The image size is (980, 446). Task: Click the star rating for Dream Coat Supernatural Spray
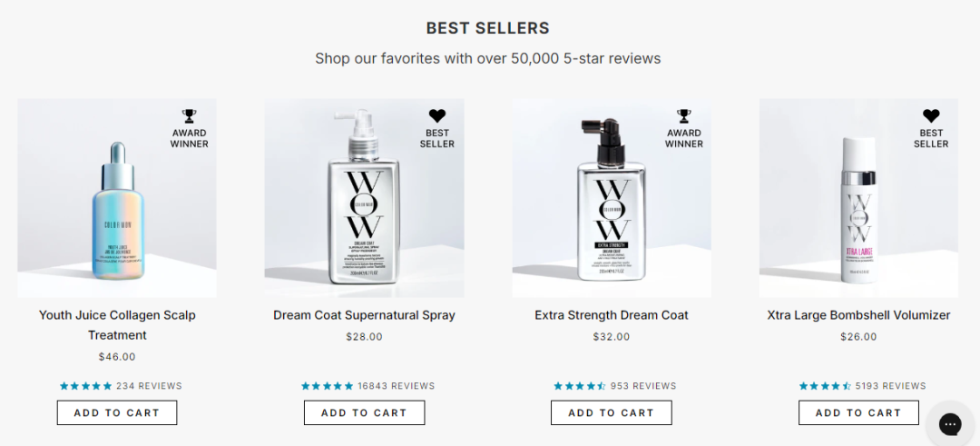coord(328,386)
